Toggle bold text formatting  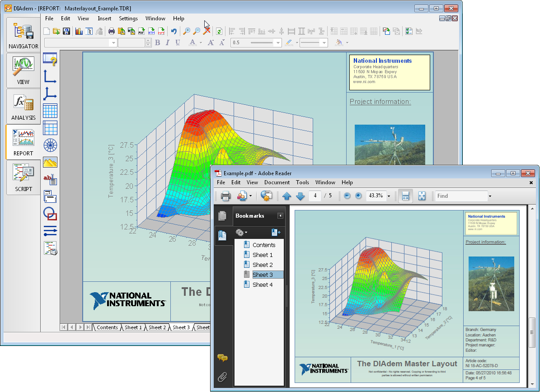pos(158,42)
